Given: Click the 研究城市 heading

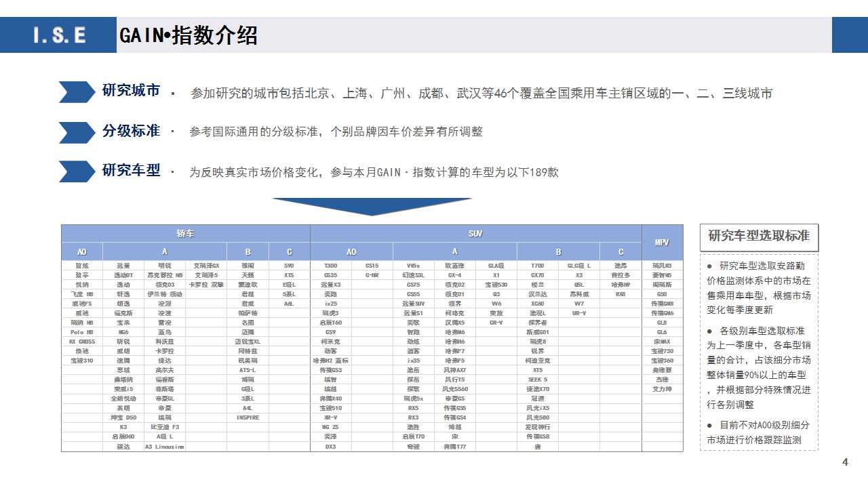Looking at the screenshot, I should [131, 90].
